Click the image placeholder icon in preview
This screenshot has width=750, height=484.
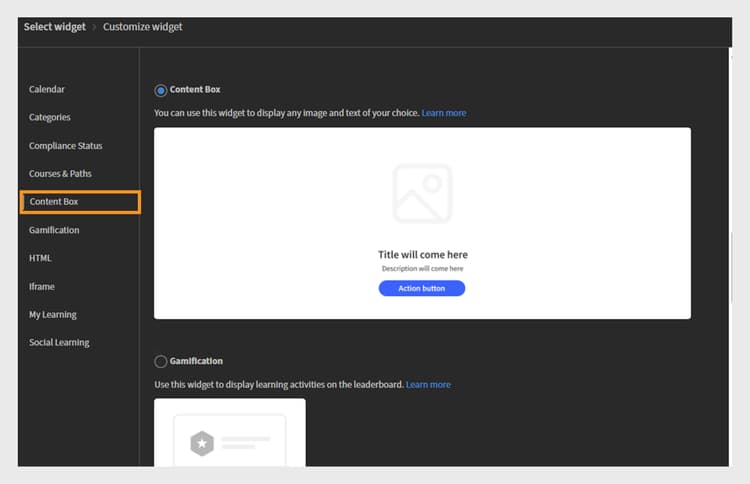[422, 194]
